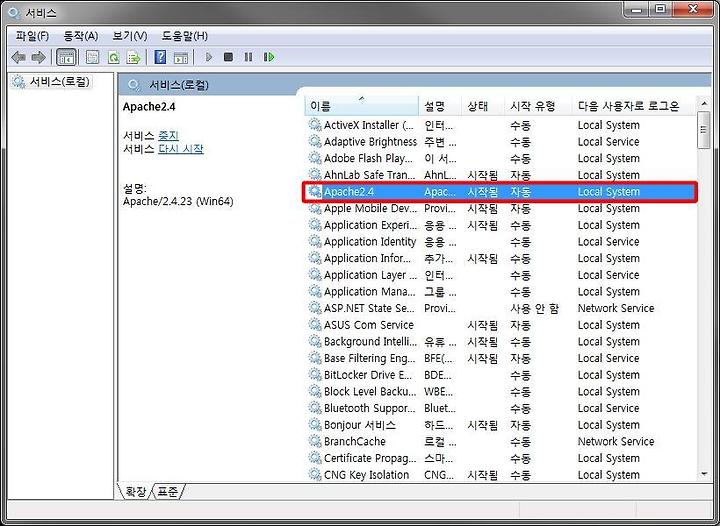The height and width of the screenshot is (526, 720).
Task: Select the Apple Mobile Dev... service
Action: (501, 208)
